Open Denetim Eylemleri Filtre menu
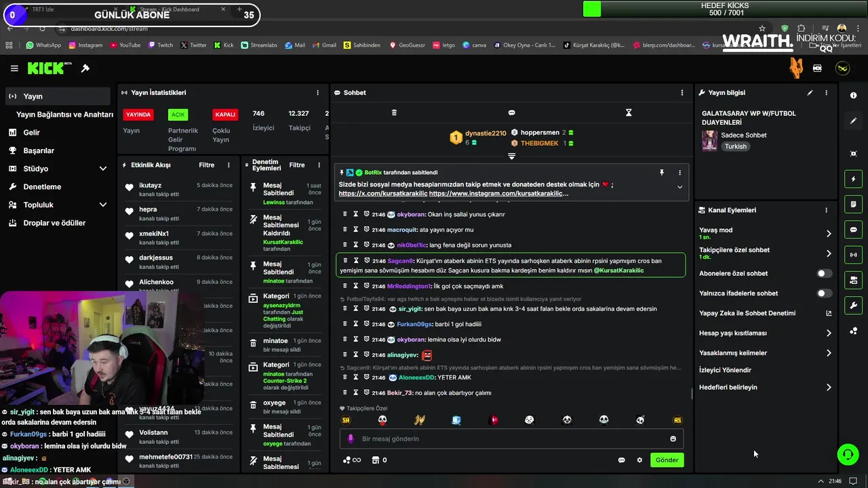 click(297, 165)
